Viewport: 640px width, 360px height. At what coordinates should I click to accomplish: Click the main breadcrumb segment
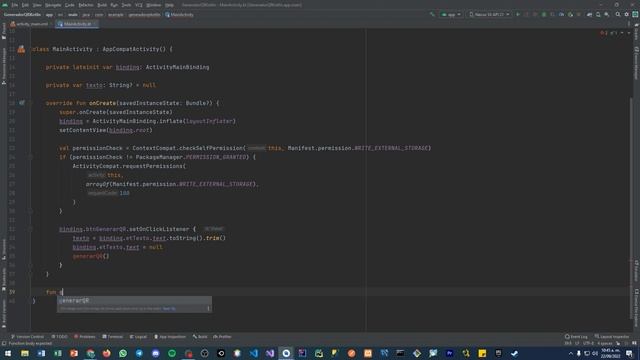click(x=73, y=15)
